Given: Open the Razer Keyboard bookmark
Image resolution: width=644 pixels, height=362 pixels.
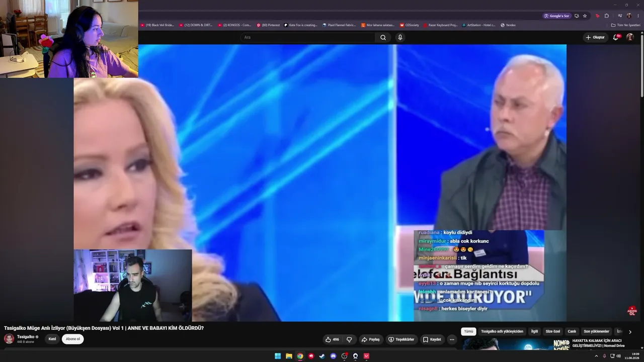Looking at the screenshot, I should pos(440,25).
